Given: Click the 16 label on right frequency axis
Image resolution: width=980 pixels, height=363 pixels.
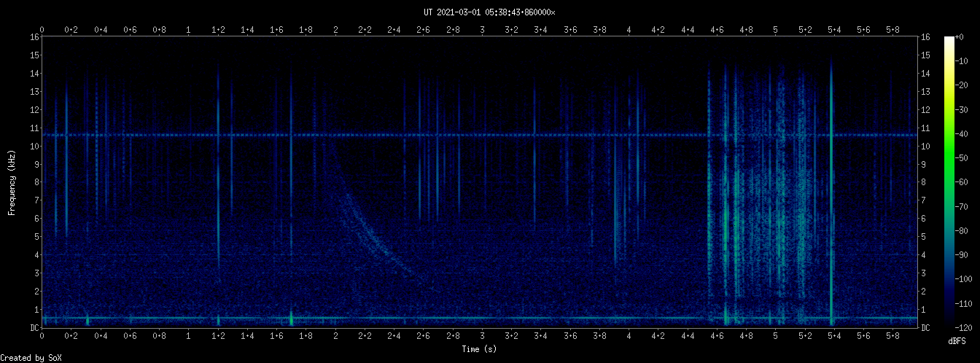Looking at the screenshot, I should [x=926, y=36].
